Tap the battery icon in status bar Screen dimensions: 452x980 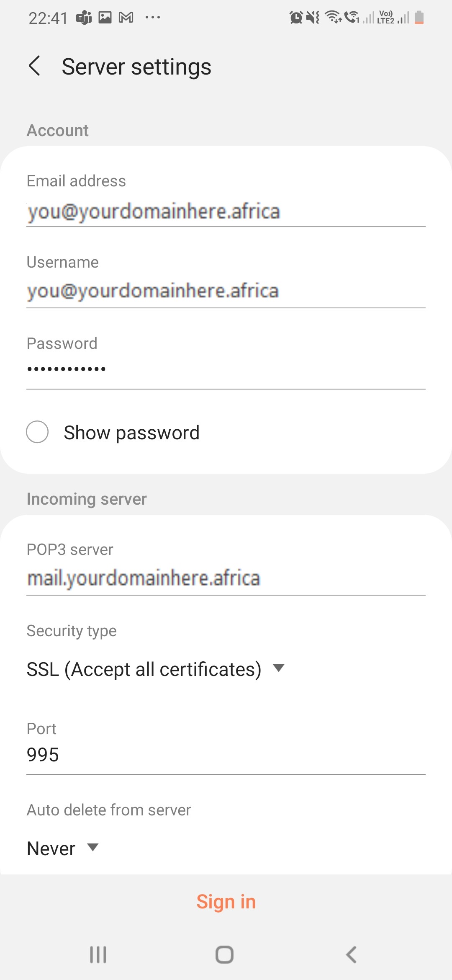(x=419, y=18)
